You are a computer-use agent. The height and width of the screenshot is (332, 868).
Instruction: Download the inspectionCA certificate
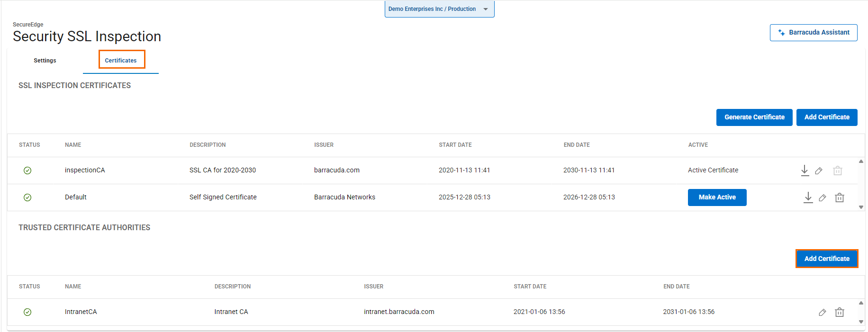pyautogui.click(x=805, y=170)
